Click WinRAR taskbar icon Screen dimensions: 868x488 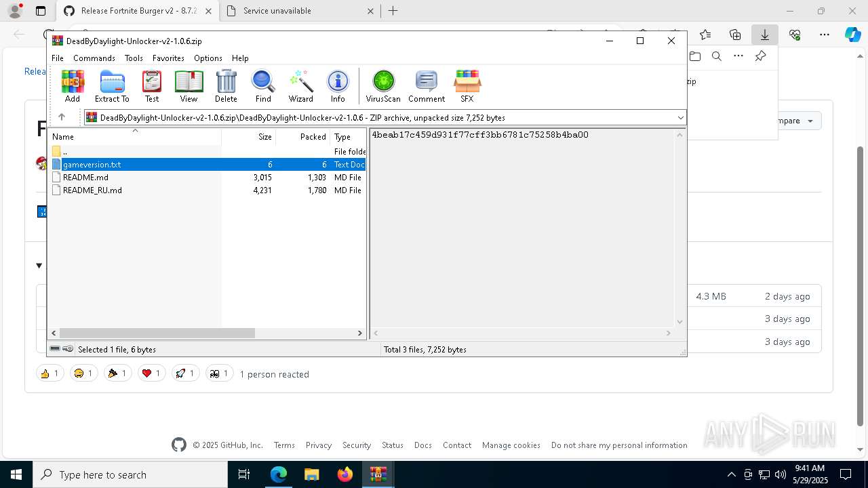tap(378, 474)
